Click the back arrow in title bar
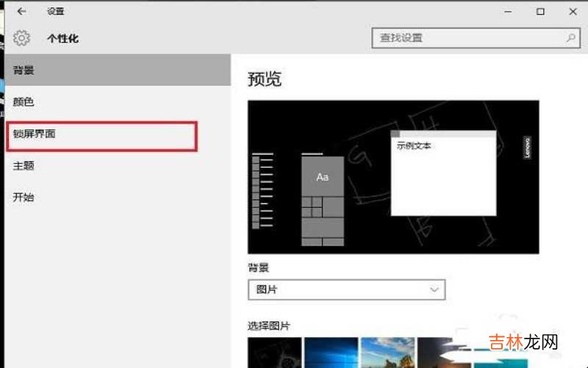588x368 pixels. click(x=21, y=12)
